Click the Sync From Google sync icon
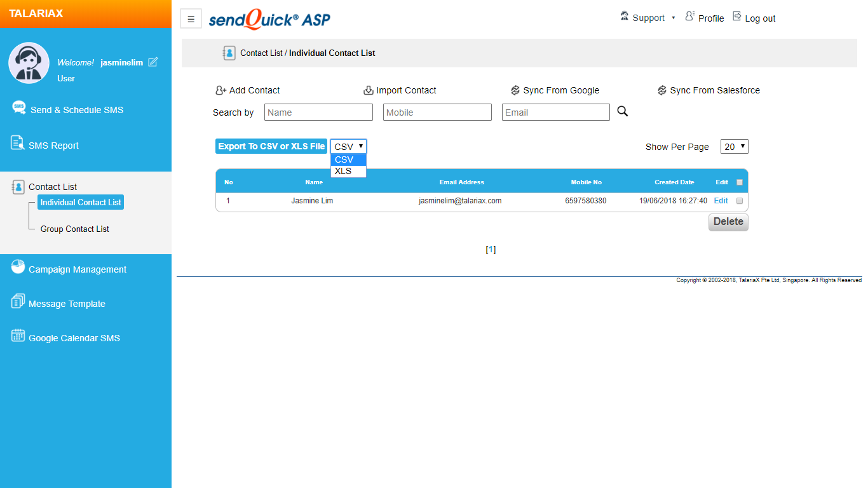The width and height of the screenshot is (868, 488). pyautogui.click(x=515, y=90)
